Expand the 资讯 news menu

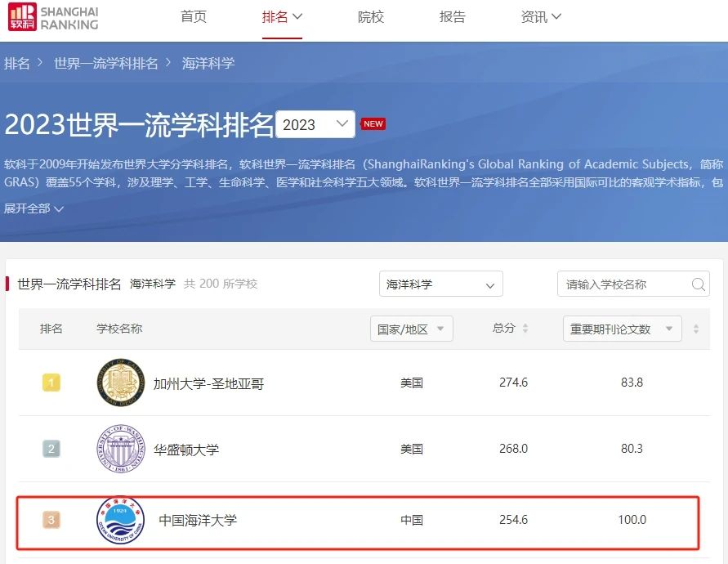(541, 17)
